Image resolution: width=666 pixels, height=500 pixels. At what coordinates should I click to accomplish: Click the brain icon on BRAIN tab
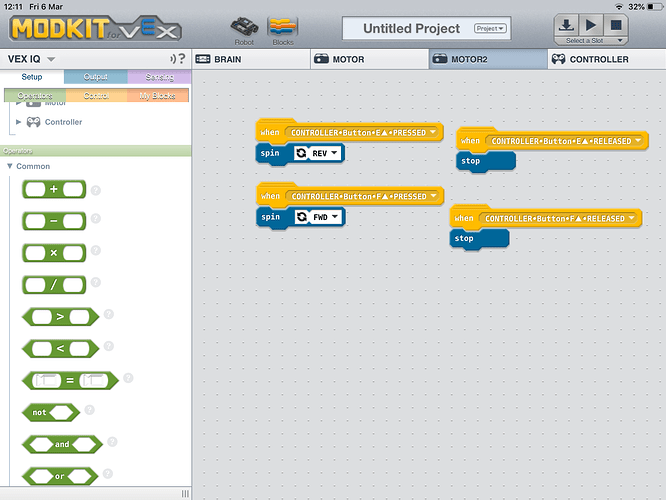click(x=203, y=59)
